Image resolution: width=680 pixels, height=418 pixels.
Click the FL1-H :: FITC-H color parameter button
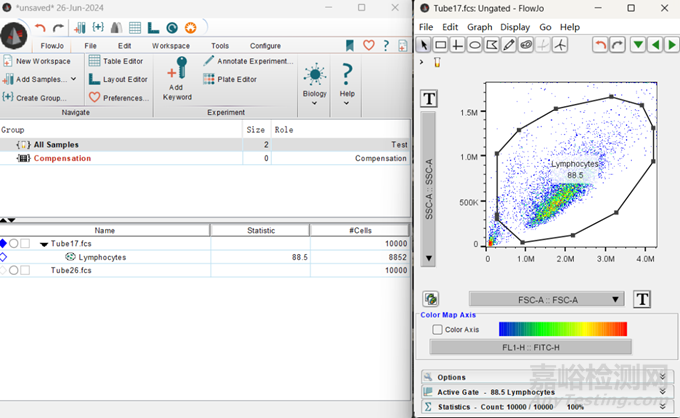pyautogui.click(x=530, y=347)
